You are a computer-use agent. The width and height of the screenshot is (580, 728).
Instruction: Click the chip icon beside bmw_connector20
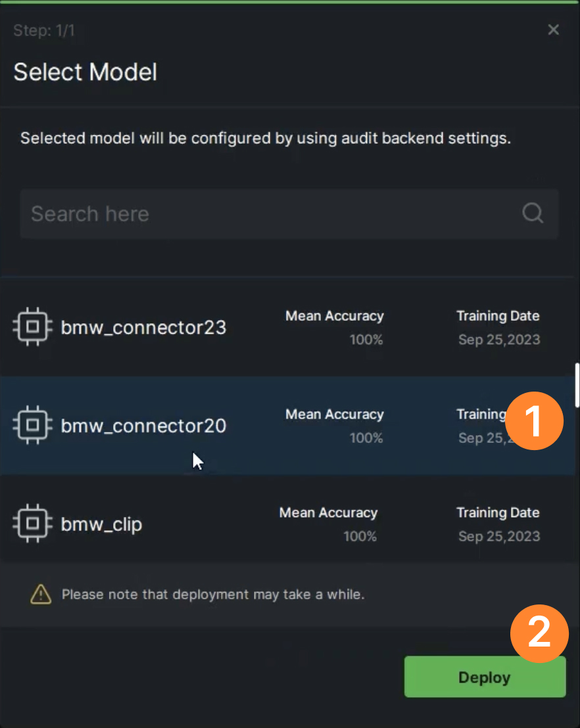tap(32, 425)
